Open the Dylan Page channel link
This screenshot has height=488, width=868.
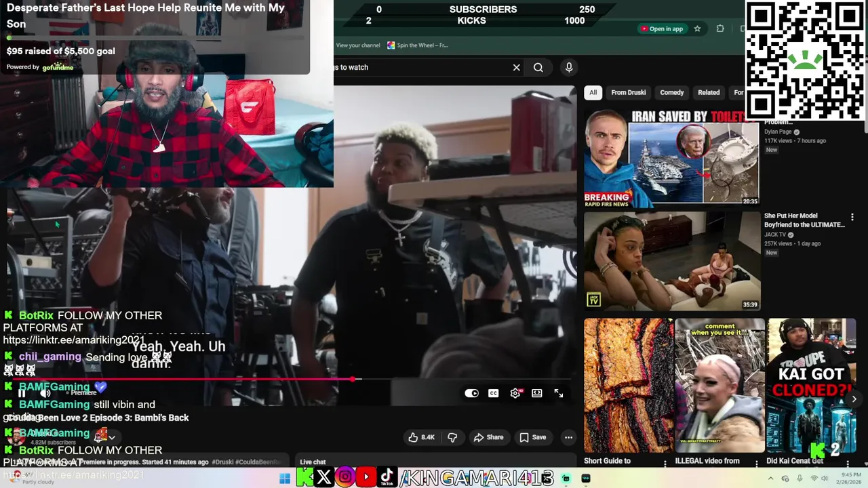click(x=779, y=132)
